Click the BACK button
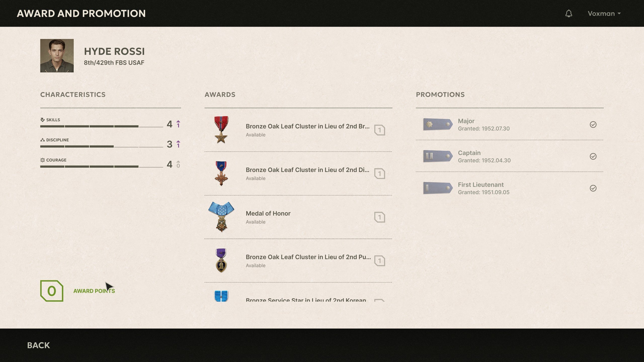Image resolution: width=644 pixels, height=362 pixels. [x=38, y=345]
